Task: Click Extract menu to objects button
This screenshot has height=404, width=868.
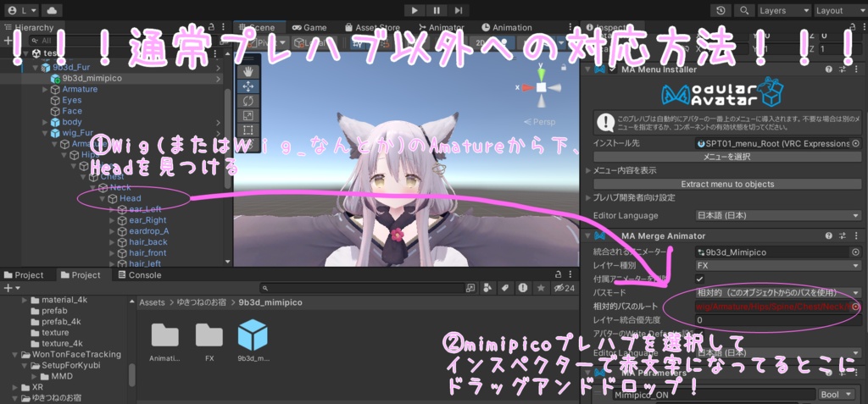Action: pos(727,185)
